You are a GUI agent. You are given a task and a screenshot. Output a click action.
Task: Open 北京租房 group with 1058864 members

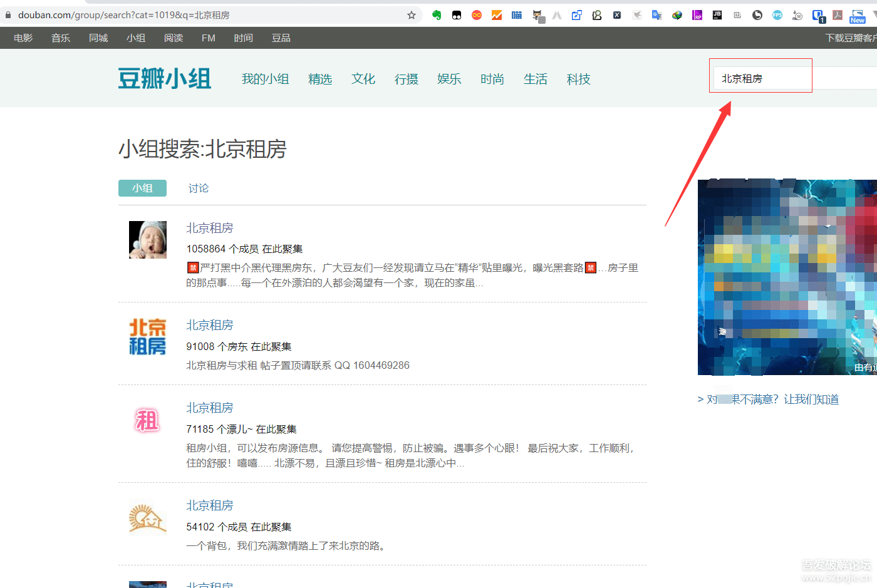(x=210, y=228)
